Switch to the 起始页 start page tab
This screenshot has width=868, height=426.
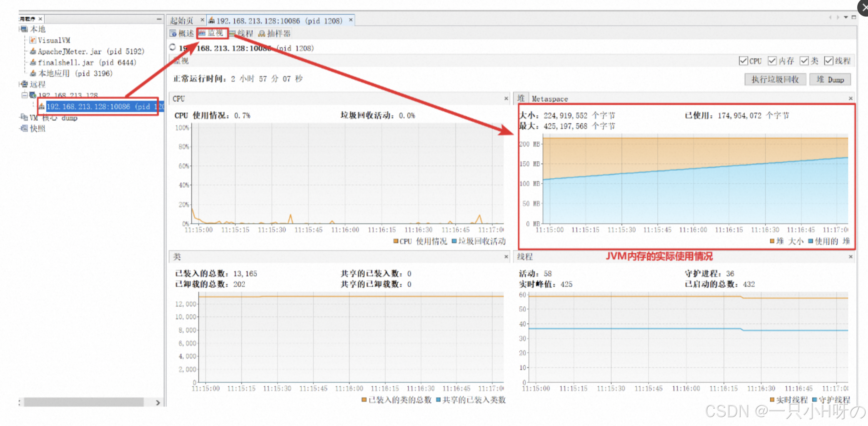point(182,21)
